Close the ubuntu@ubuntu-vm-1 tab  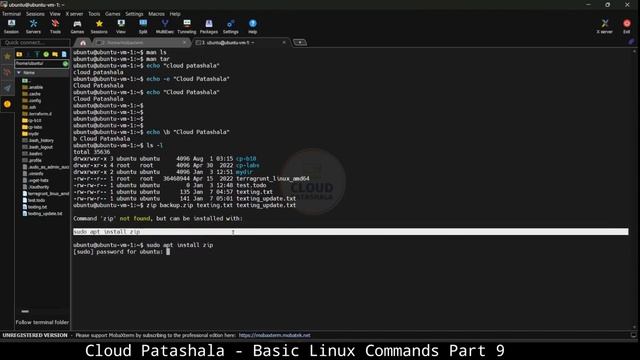(284, 42)
